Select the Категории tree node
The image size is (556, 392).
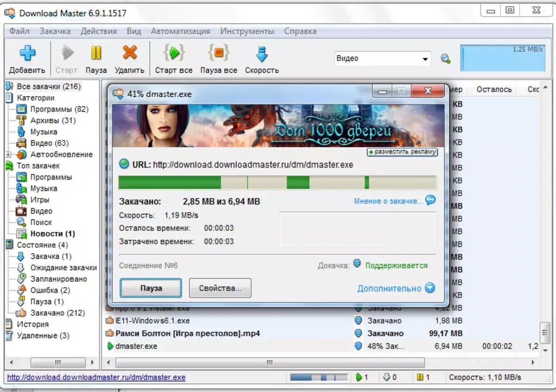(x=36, y=98)
